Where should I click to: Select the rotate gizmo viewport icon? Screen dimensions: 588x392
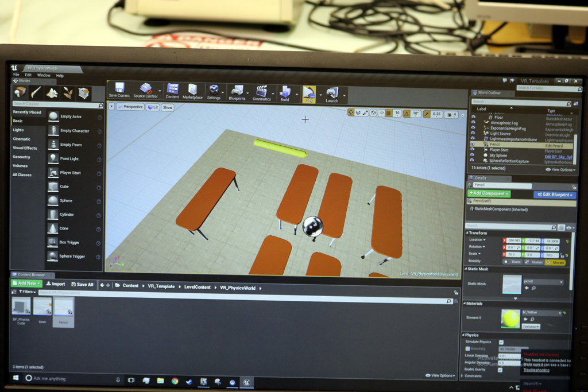pos(358,113)
